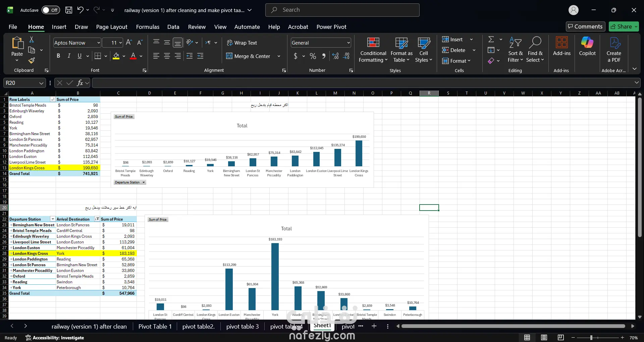Open Departure Station filter button on first chart
This screenshot has width=644, height=342.
(x=130, y=182)
